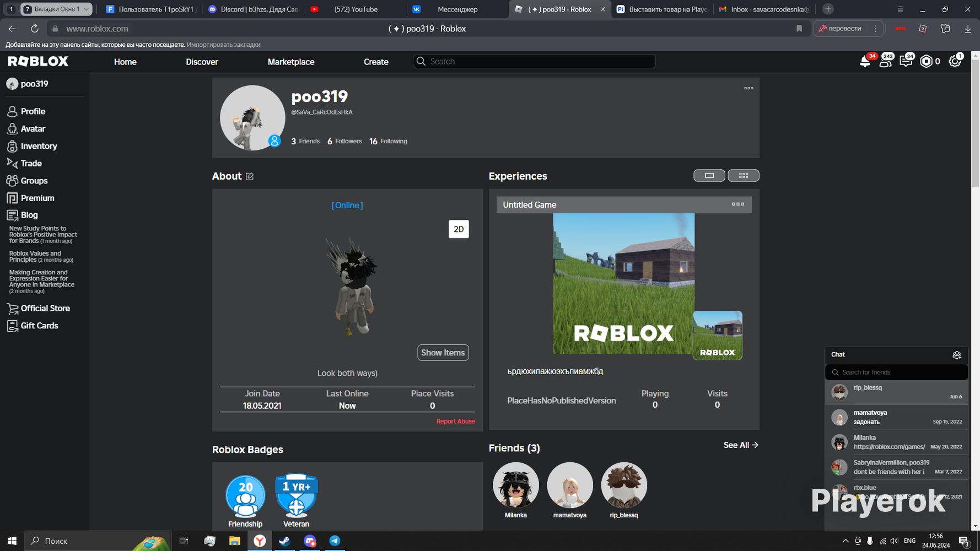Image resolution: width=980 pixels, height=551 pixels.
Task: Open mamatvoya's friend avatar
Action: click(570, 485)
